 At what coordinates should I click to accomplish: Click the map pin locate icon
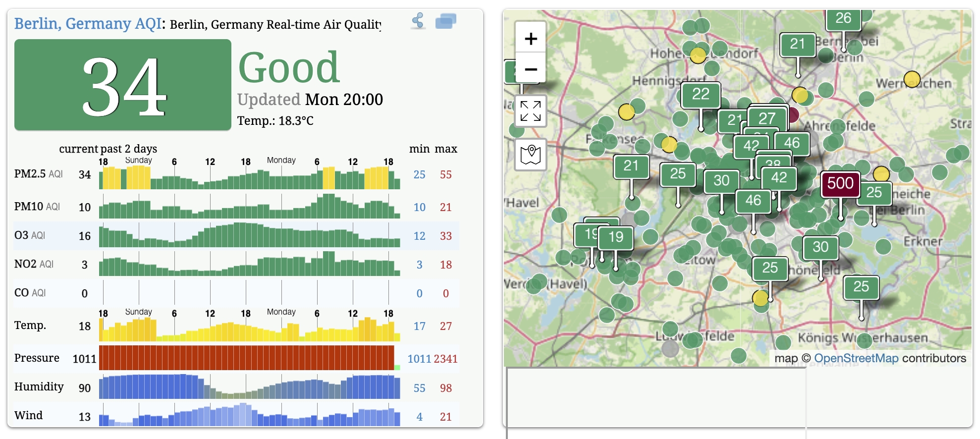[x=531, y=155]
